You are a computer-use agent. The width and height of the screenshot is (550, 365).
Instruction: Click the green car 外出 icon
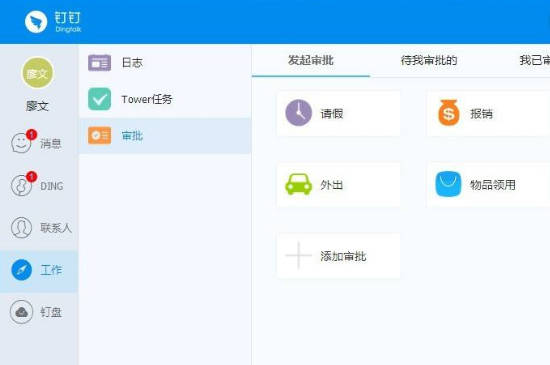299,184
